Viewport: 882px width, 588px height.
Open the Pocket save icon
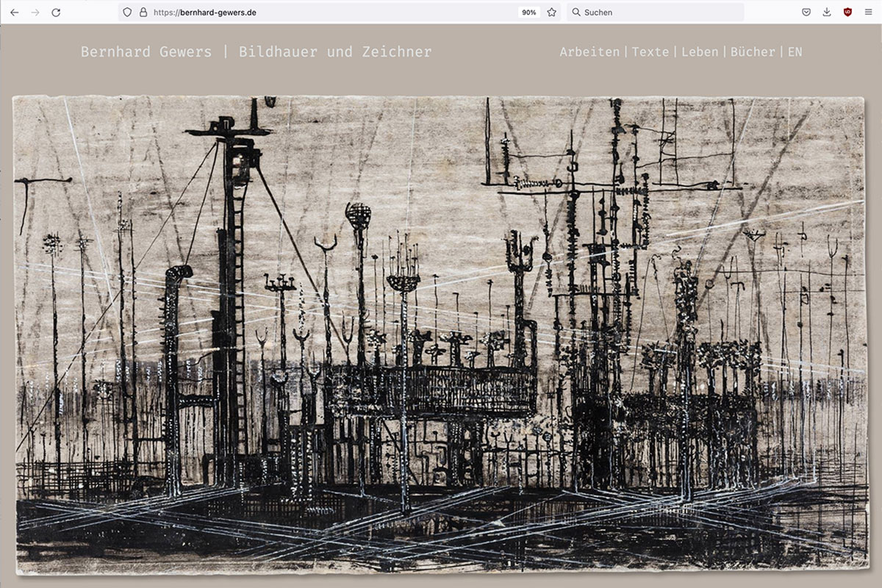(806, 12)
